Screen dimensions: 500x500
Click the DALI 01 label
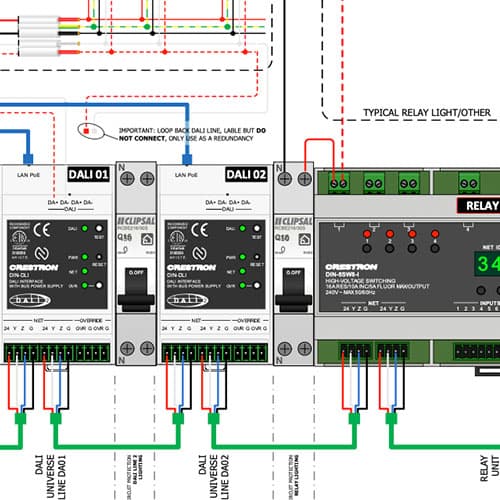(x=88, y=174)
